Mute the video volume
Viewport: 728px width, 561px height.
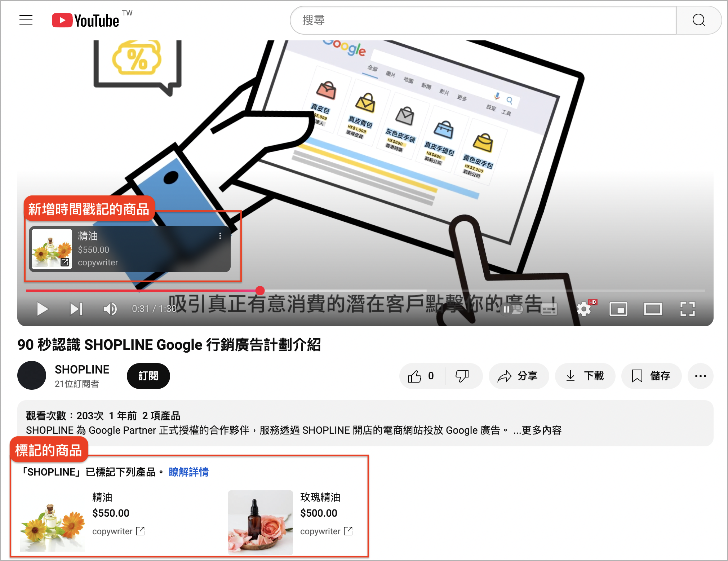[110, 309]
